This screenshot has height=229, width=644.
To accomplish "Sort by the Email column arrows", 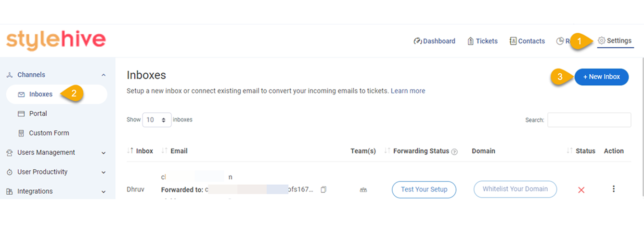I will pos(165,151).
